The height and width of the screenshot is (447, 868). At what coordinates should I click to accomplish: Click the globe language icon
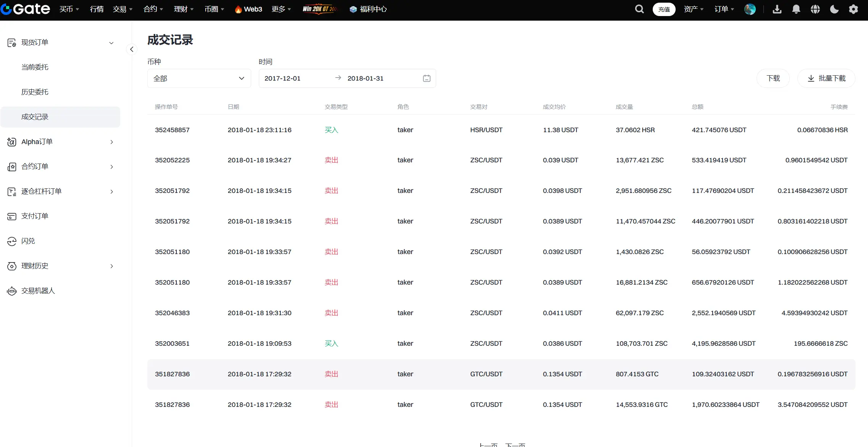tap(815, 9)
